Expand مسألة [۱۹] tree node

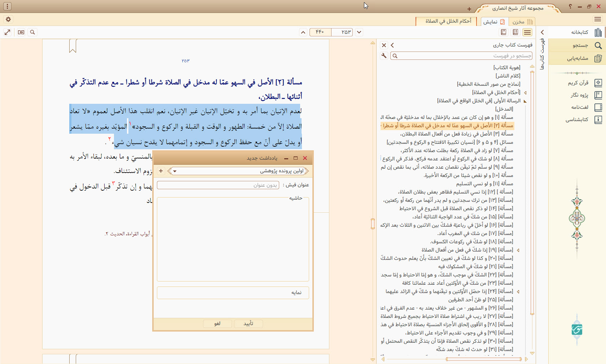coord(518,250)
